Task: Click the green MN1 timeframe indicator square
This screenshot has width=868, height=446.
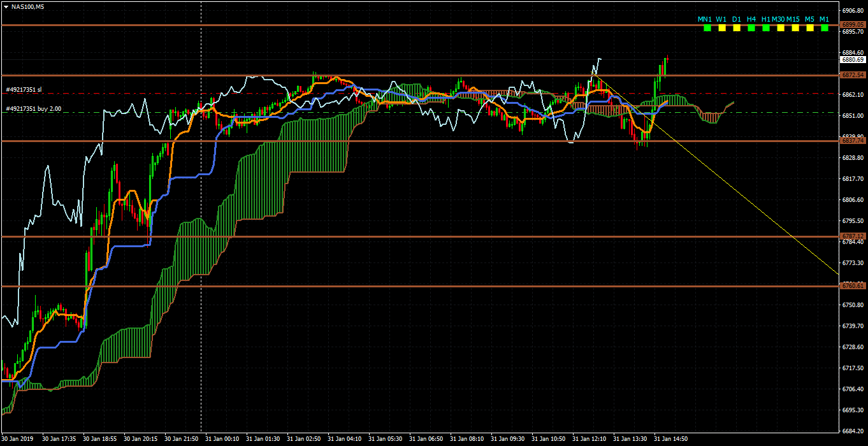Action: pyautogui.click(x=707, y=28)
